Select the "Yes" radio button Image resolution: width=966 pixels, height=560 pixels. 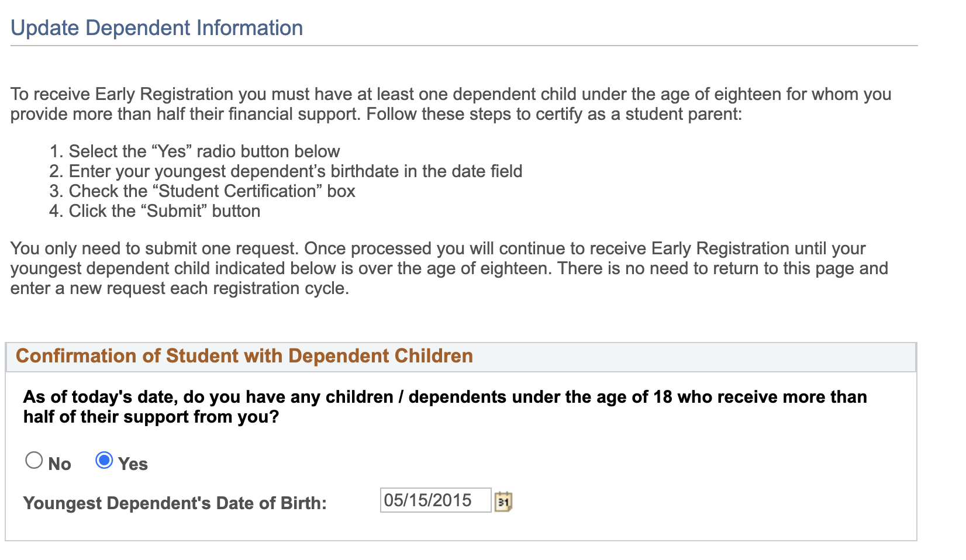click(104, 461)
